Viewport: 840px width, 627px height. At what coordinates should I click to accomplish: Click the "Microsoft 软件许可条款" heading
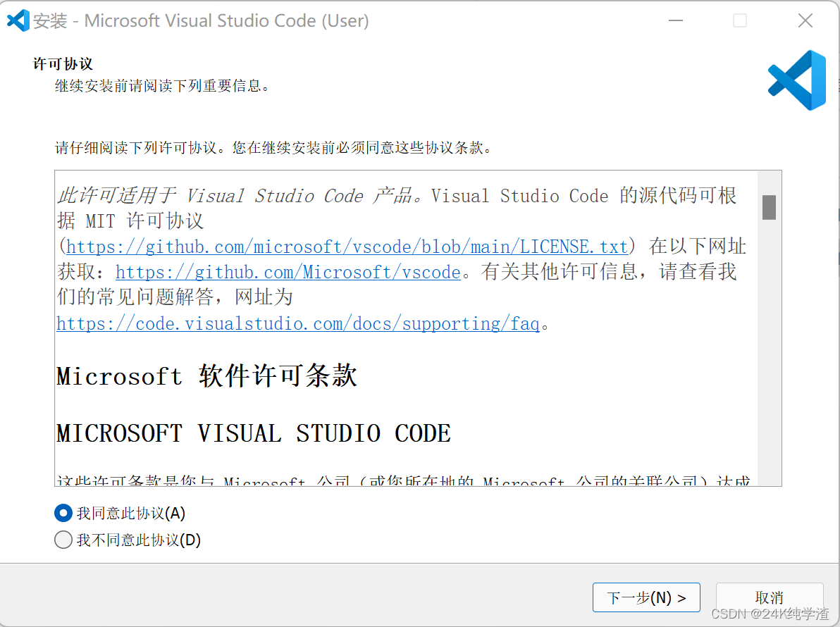206,375
